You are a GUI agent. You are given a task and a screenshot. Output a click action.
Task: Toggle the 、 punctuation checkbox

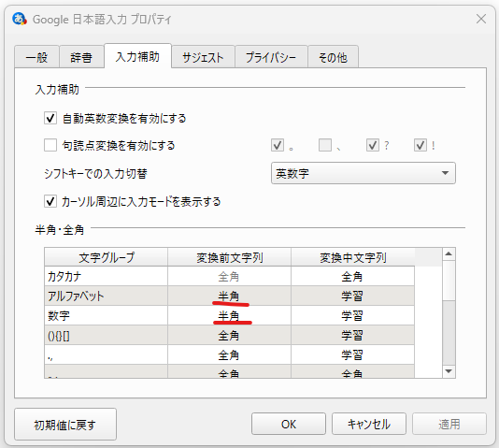325,145
